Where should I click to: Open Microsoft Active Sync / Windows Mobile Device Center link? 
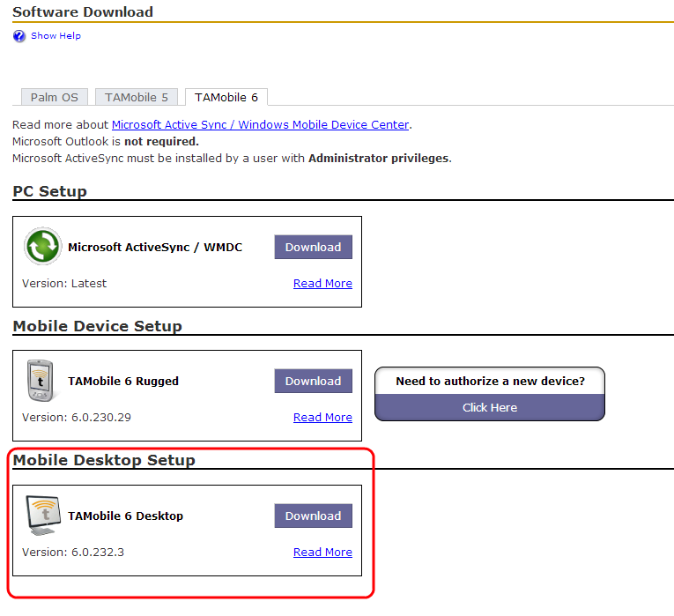click(x=260, y=124)
